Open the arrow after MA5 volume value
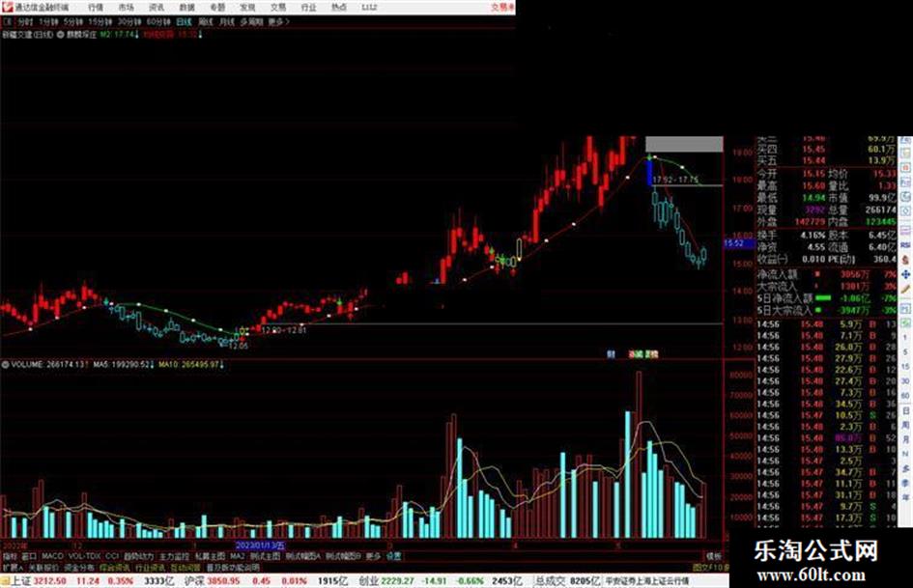913x588 pixels. click(152, 364)
